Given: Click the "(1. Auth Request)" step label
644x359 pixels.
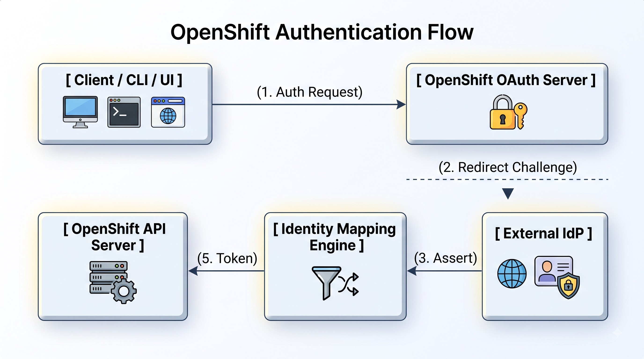Looking at the screenshot, I should 310,92.
